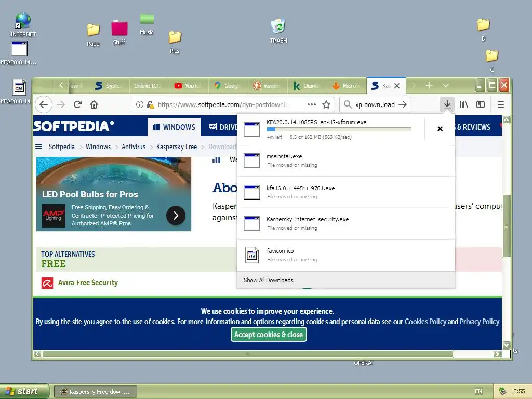Switch to the System Softpedia tab
The width and height of the screenshot is (532, 399).
pyautogui.click(x=110, y=86)
